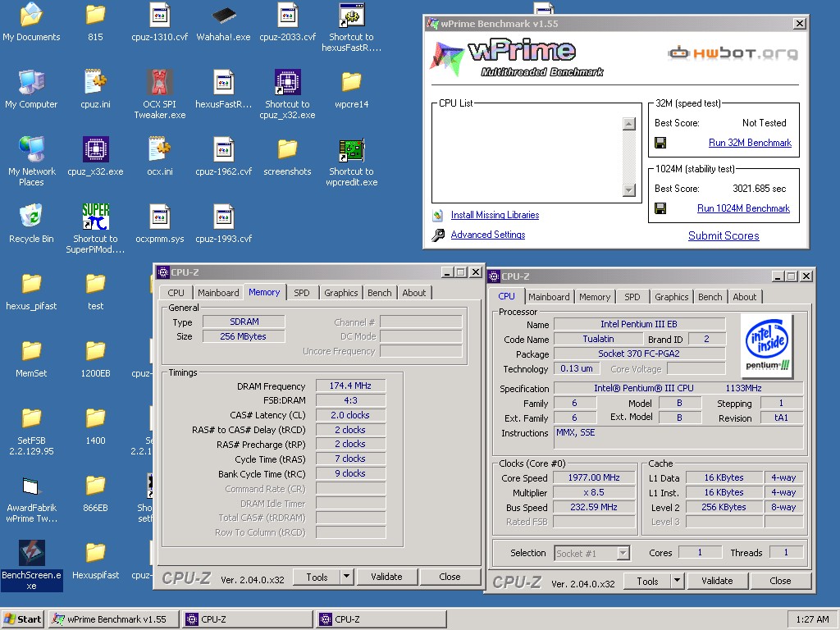
Task: Switch to SPD tab in left CPU-Z window
Action: (302, 293)
